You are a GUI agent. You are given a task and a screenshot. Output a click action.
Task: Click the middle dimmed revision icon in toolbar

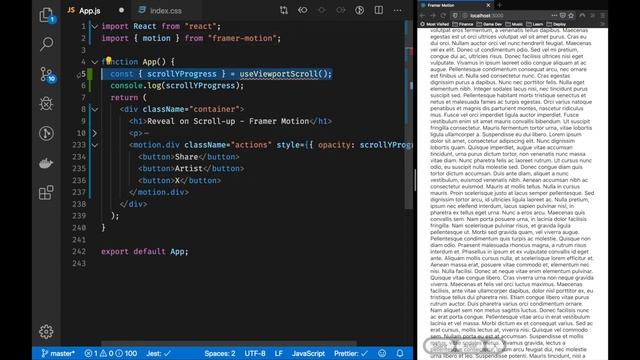tap(322, 10)
